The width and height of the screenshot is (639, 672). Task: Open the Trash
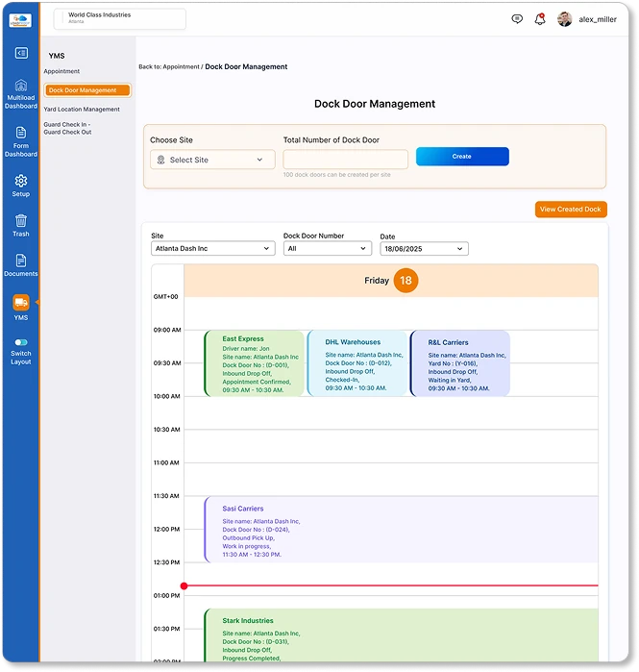pos(21,225)
